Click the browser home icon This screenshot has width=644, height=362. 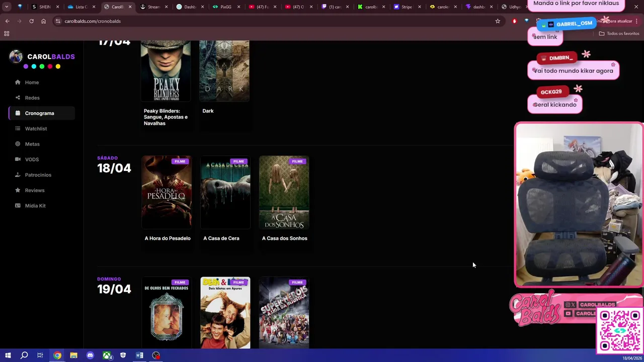tap(43, 21)
